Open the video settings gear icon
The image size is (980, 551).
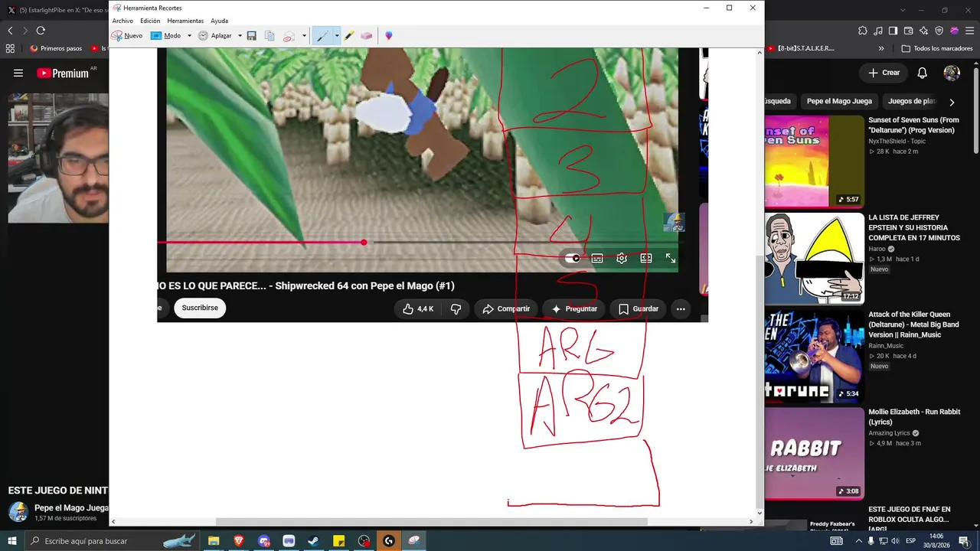coord(622,259)
